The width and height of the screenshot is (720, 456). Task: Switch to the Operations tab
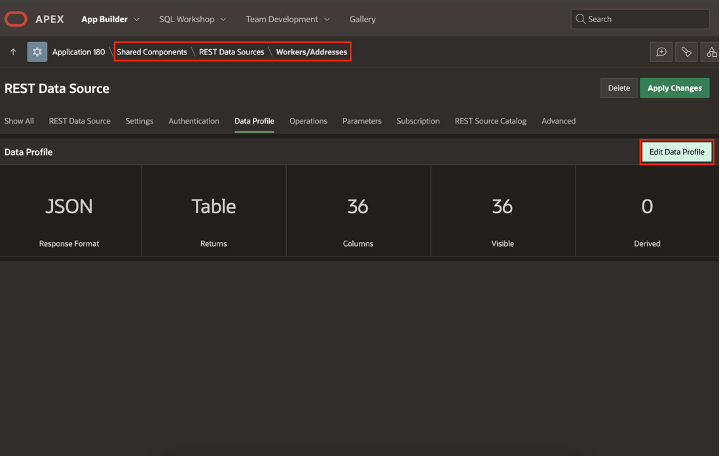coord(308,121)
